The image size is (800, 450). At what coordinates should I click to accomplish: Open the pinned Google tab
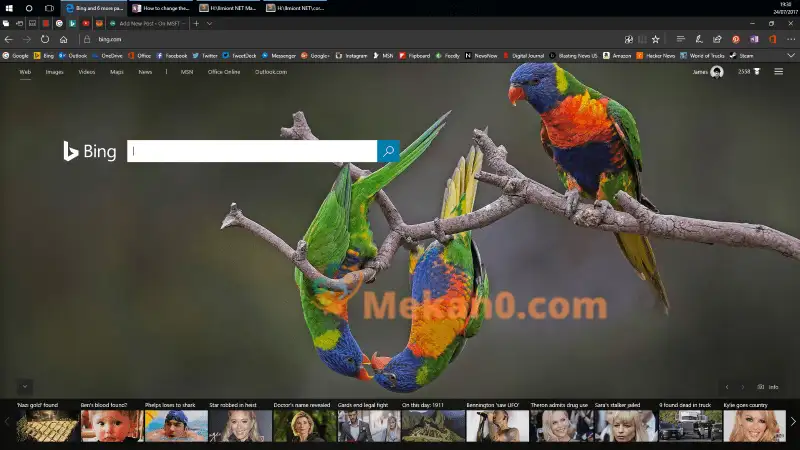(59, 23)
